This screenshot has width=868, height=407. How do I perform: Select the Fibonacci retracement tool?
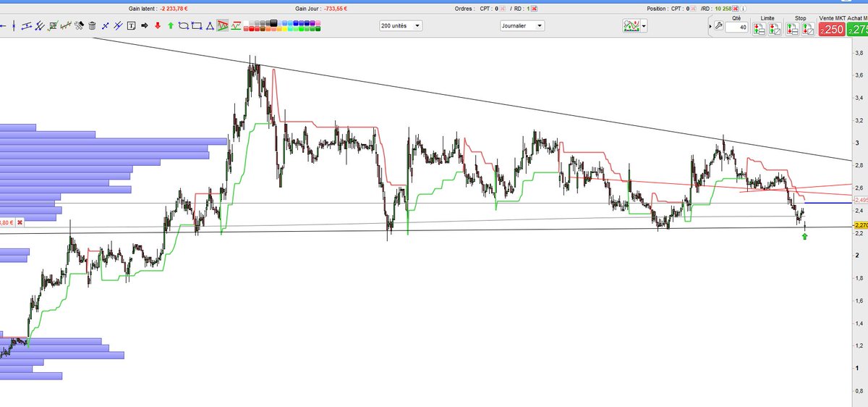53,25
